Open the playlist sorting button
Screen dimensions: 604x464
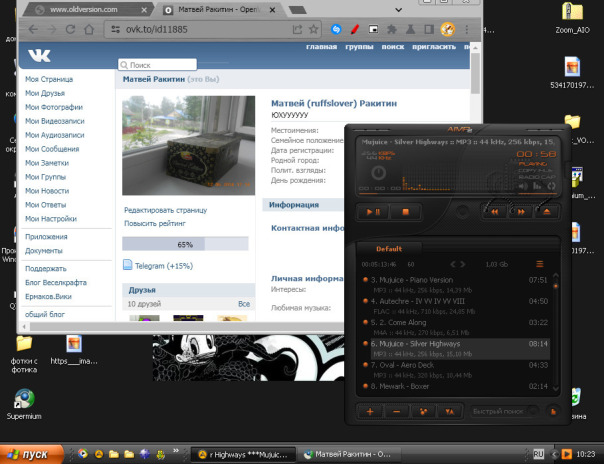pos(449,412)
